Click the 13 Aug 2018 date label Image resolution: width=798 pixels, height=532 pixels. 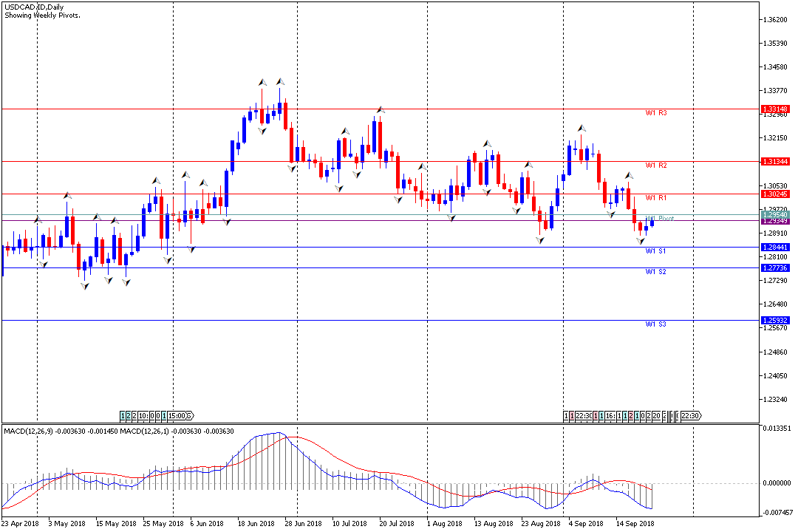[x=494, y=523]
